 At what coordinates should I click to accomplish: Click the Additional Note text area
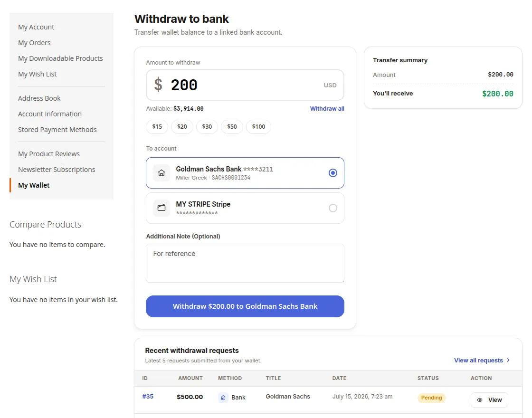pos(245,263)
